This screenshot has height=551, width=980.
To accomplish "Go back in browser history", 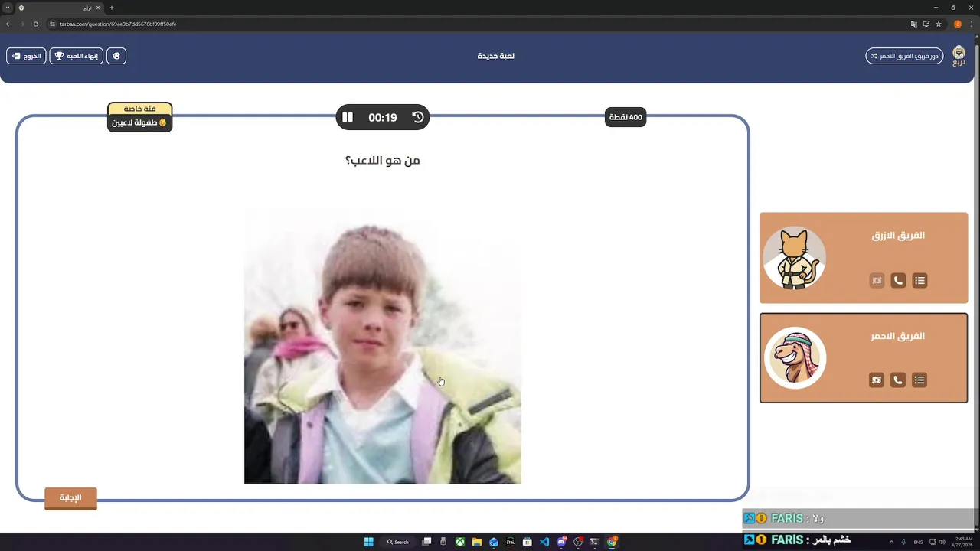I will tap(8, 24).
